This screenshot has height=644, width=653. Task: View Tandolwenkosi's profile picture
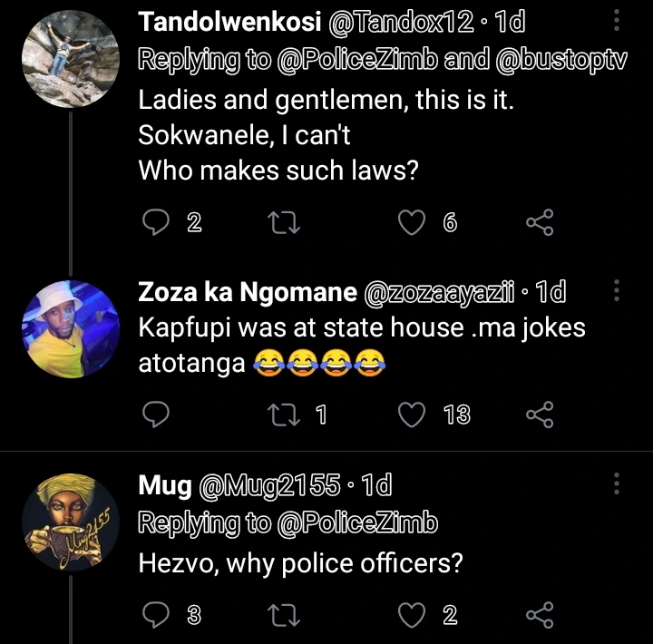[x=70, y=60]
